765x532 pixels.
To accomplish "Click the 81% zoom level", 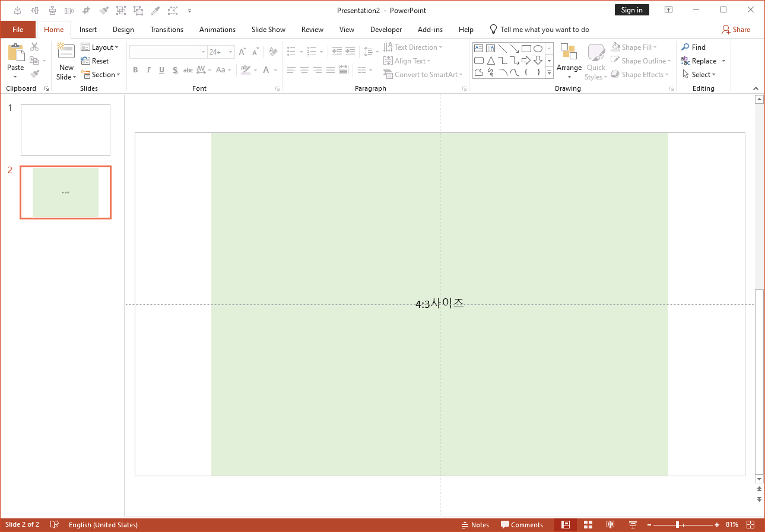I will (x=732, y=525).
